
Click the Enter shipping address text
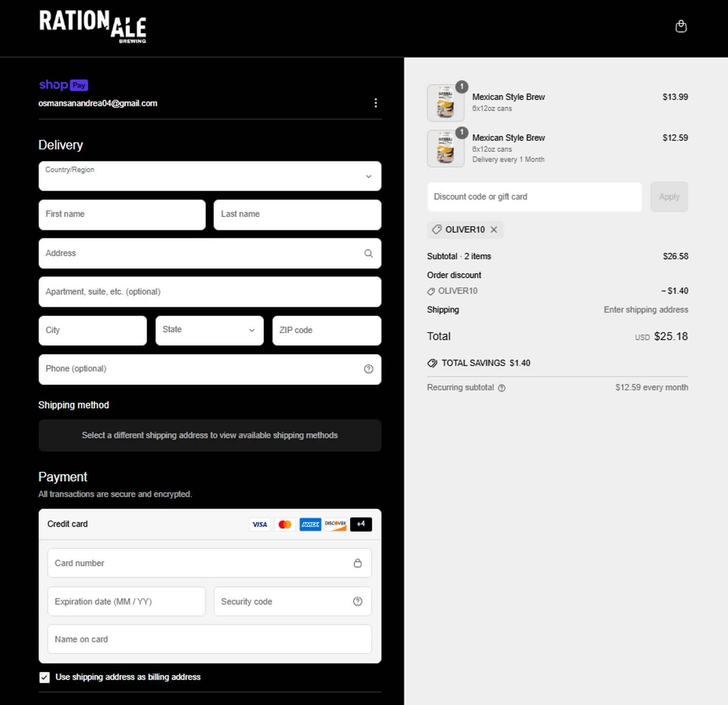pos(646,310)
